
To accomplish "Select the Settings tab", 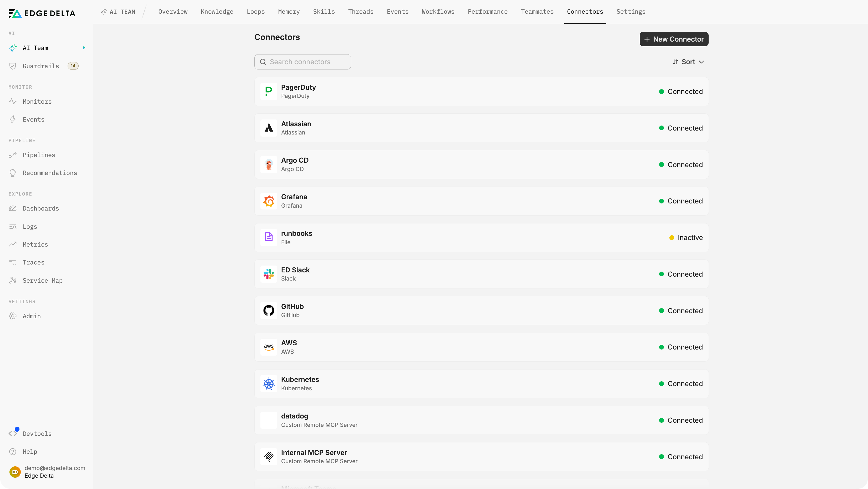I will point(631,12).
